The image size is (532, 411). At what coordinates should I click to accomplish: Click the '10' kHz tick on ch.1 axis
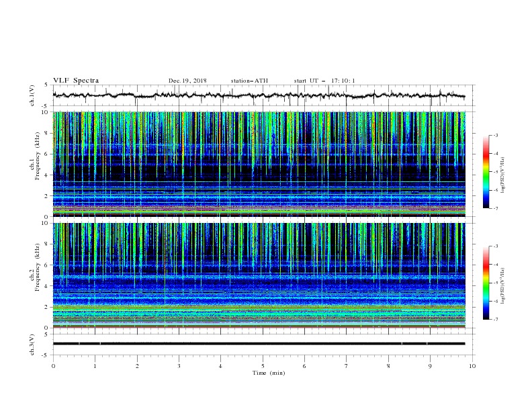tap(46, 112)
